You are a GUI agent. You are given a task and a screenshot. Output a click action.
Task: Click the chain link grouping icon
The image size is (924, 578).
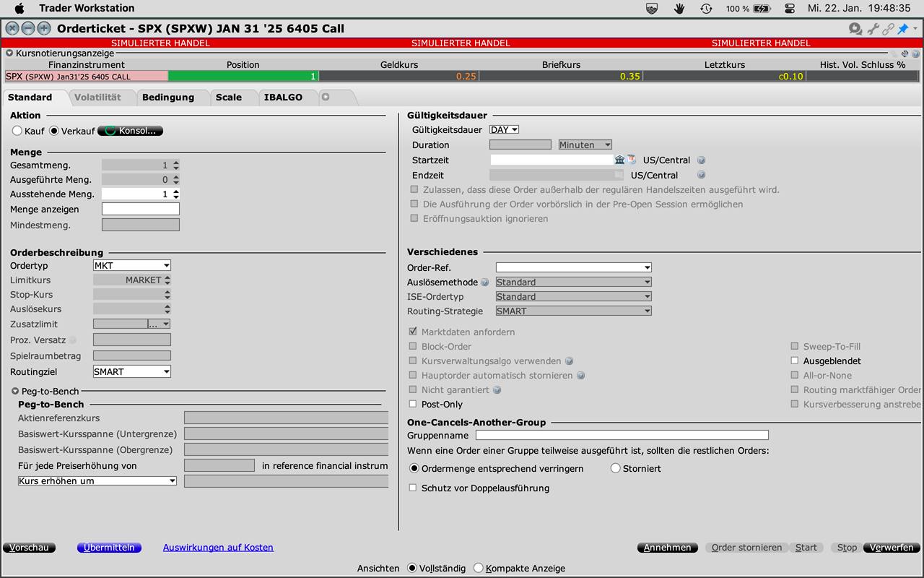(x=888, y=29)
